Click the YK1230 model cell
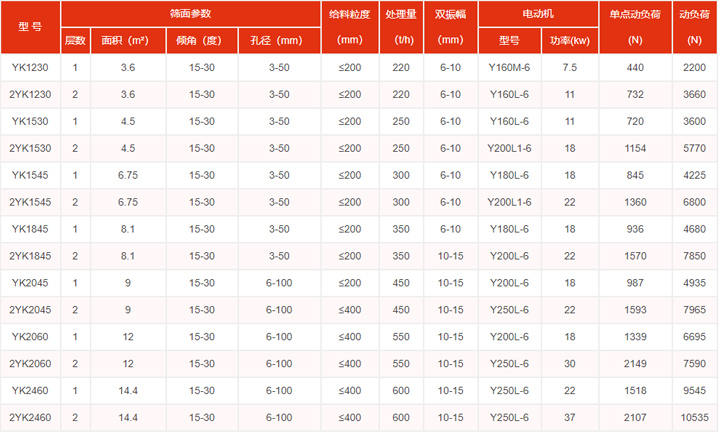The width and height of the screenshot is (720, 433). coord(30,67)
